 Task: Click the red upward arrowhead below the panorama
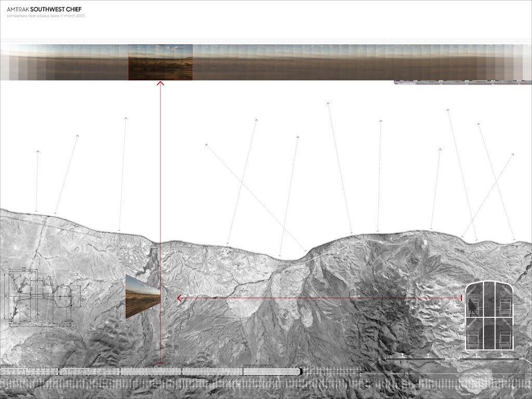tap(160, 83)
